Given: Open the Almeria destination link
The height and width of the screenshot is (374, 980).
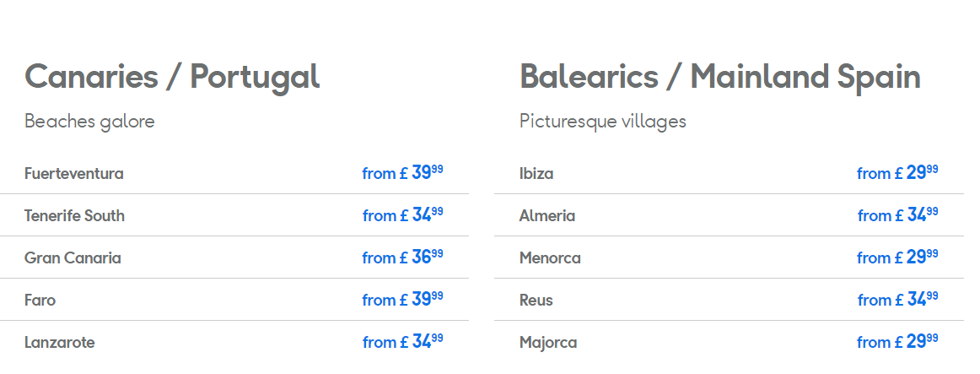Looking at the screenshot, I should click(547, 216).
